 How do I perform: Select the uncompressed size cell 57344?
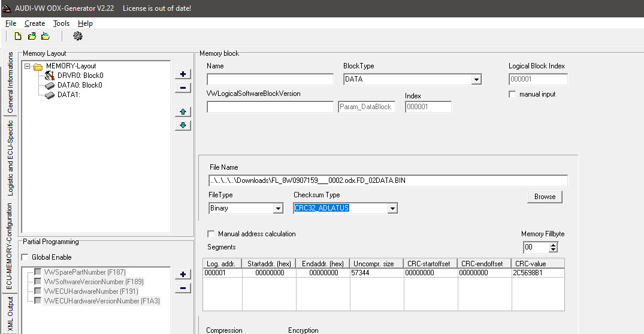(x=377, y=273)
